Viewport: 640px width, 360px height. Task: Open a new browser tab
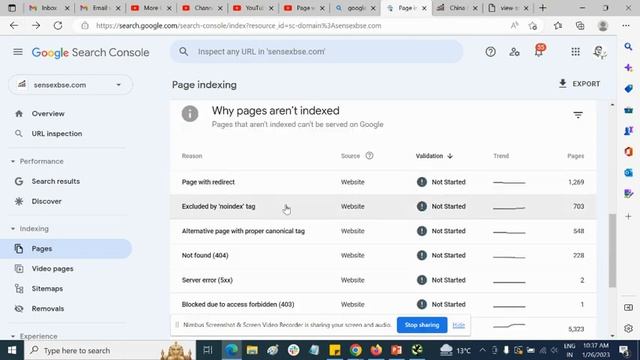pos(542,8)
